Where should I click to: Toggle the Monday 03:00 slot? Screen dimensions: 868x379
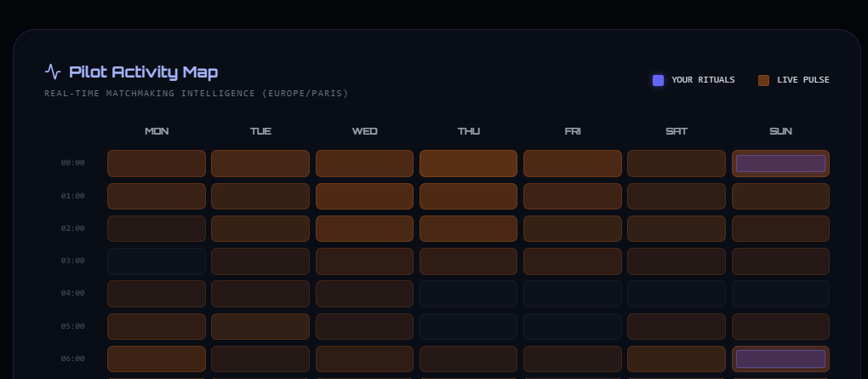[157, 261]
